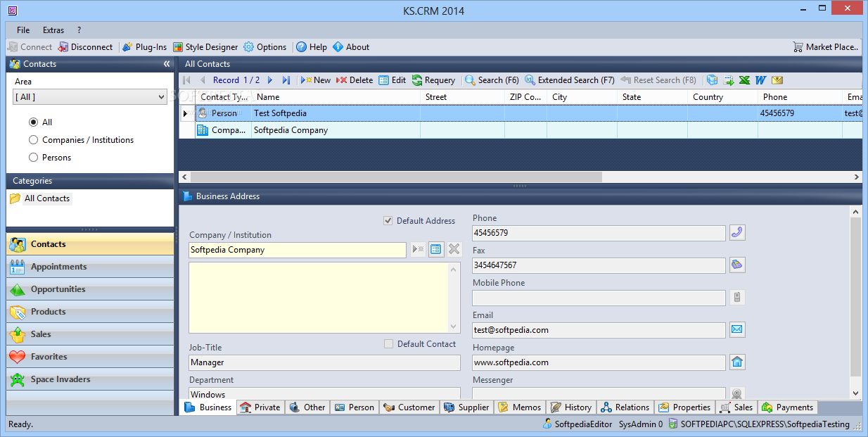Screen dimensions: 868x437
Task: Open the Extras menu
Action: (53, 30)
